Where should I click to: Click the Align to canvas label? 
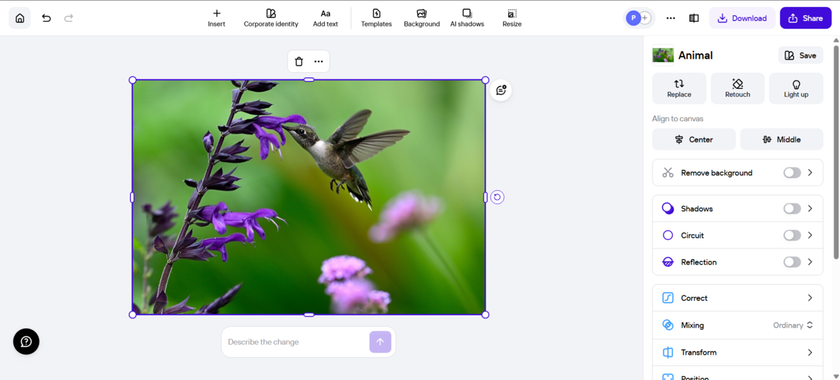tap(678, 118)
